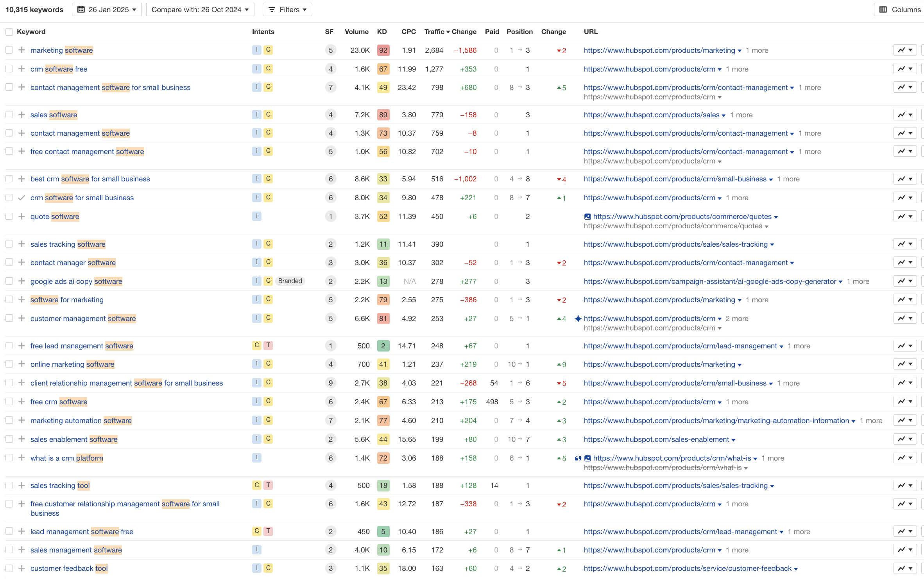Image resolution: width=924 pixels, height=581 pixels.
Task: Sort by the Position column header
Action: [x=519, y=32]
